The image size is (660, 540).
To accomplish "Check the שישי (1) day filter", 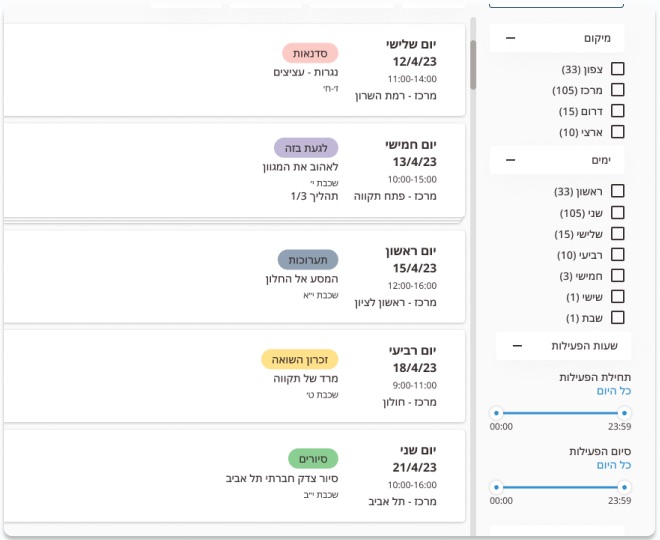I will click(617, 296).
